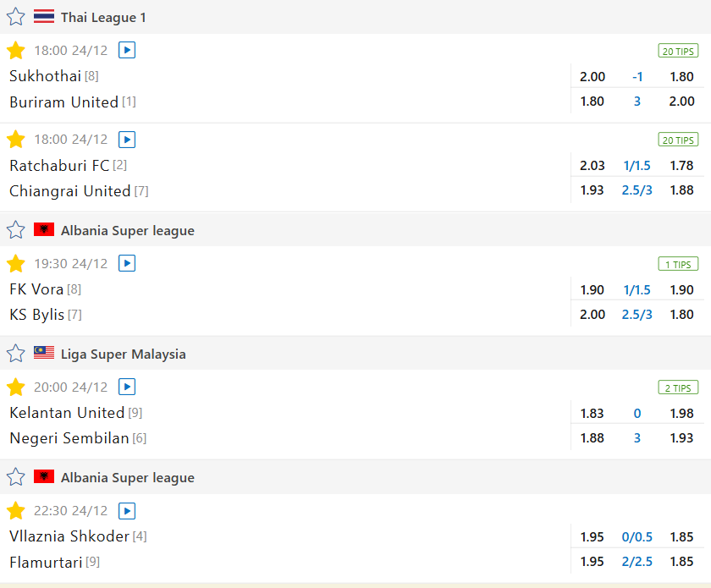Select 2.03 odds for Ratchaburi FC
This screenshot has width=711, height=588.
592,165
